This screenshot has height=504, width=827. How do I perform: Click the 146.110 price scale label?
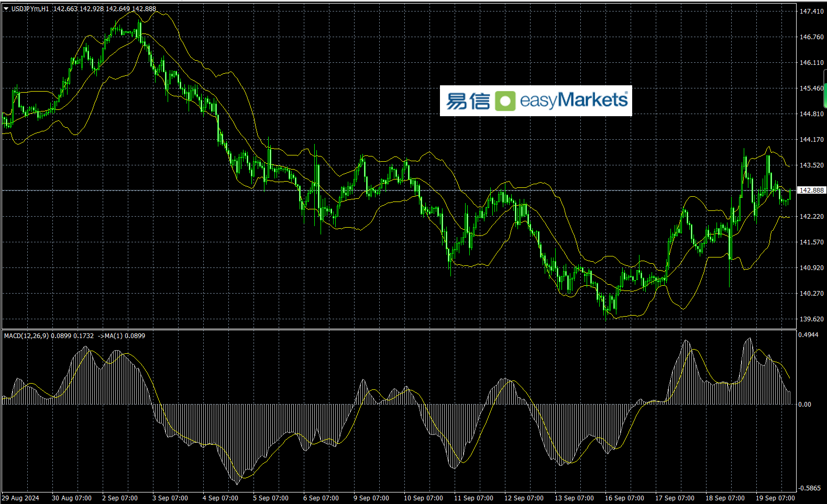coord(811,63)
